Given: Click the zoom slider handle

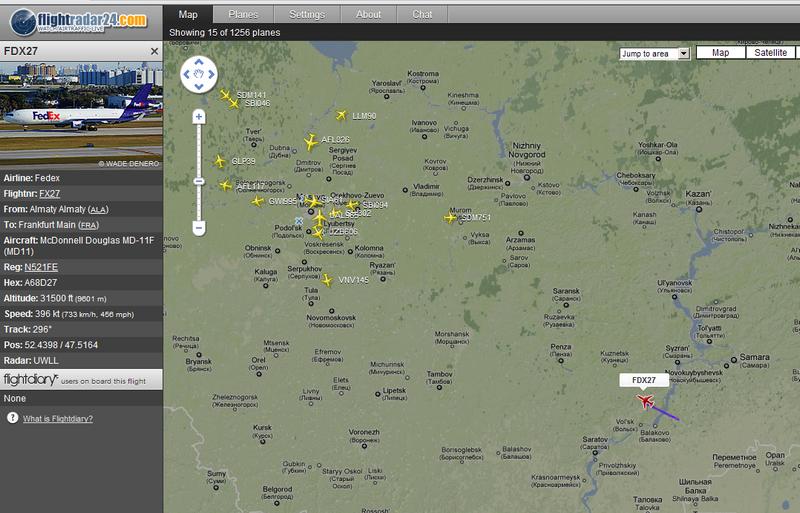Looking at the screenshot, I should [199, 182].
